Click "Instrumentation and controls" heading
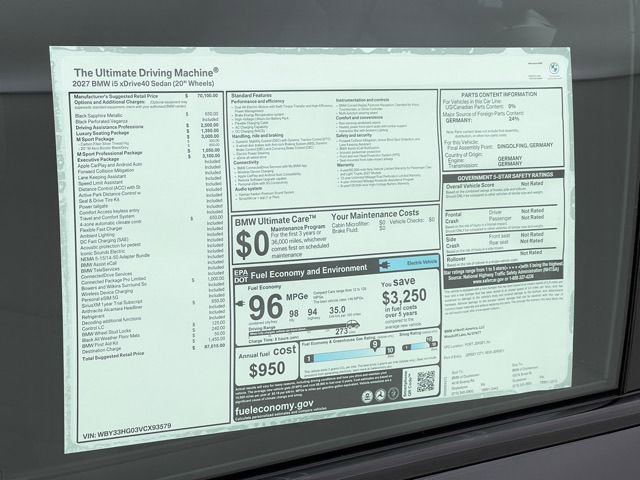 363,100
